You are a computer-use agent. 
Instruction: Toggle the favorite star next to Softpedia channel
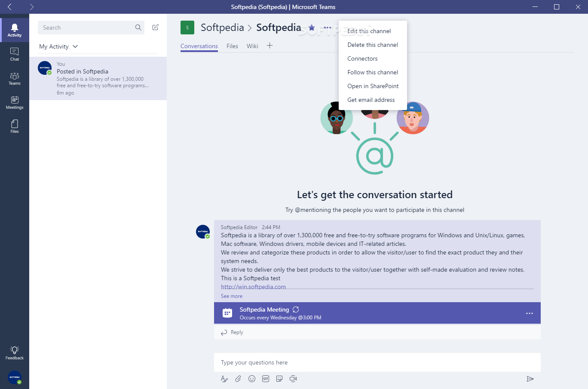coord(312,28)
